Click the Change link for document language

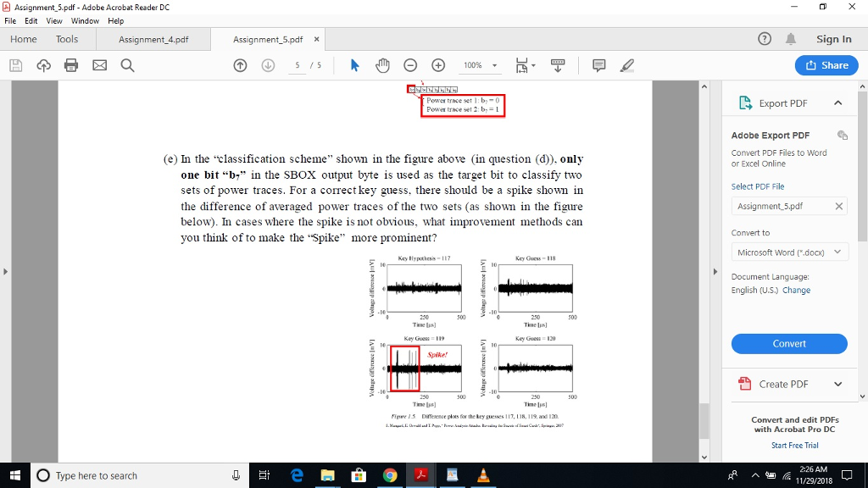point(796,288)
